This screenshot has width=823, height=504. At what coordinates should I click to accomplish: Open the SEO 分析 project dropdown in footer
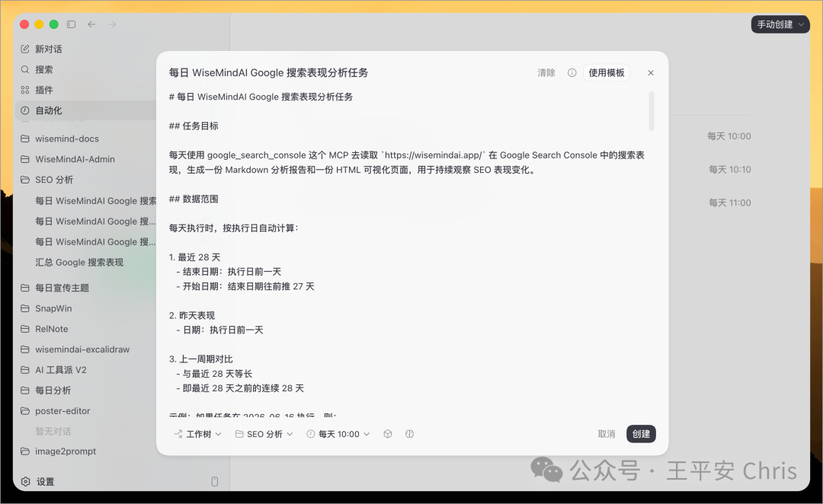click(264, 434)
